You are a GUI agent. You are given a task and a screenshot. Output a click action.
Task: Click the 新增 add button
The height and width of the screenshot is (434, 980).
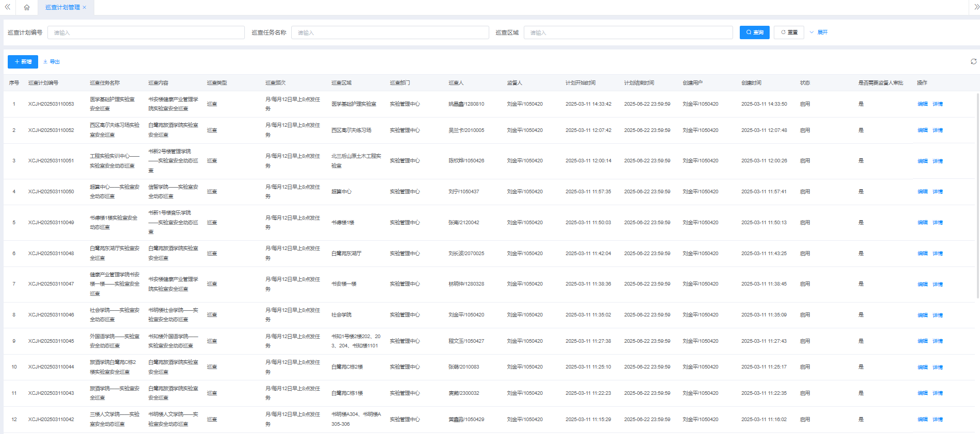click(23, 62)
